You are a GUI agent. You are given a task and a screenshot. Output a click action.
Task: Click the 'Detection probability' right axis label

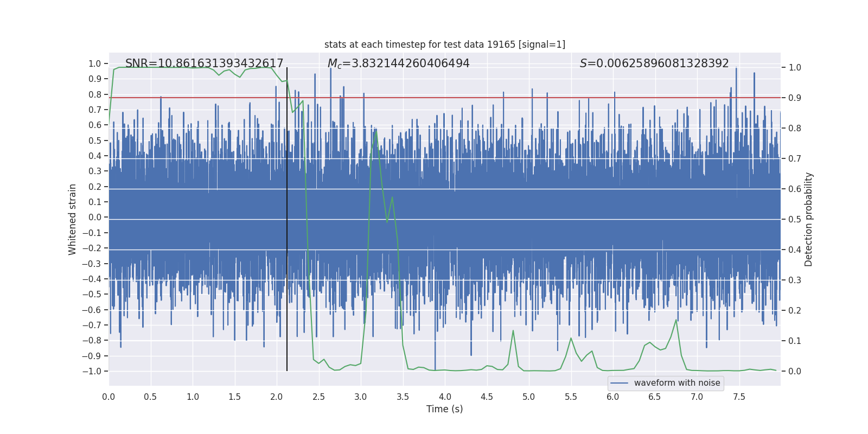coord(809,219)
